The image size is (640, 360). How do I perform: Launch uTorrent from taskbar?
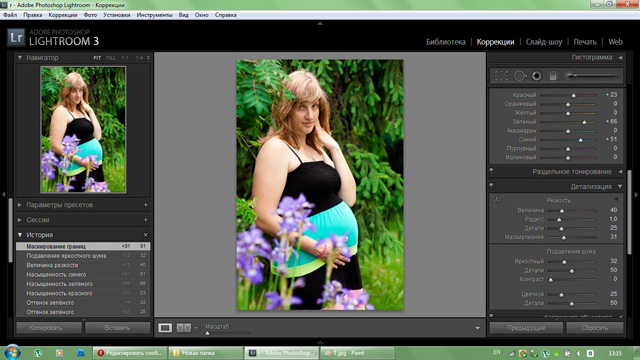tap(38, 353)
